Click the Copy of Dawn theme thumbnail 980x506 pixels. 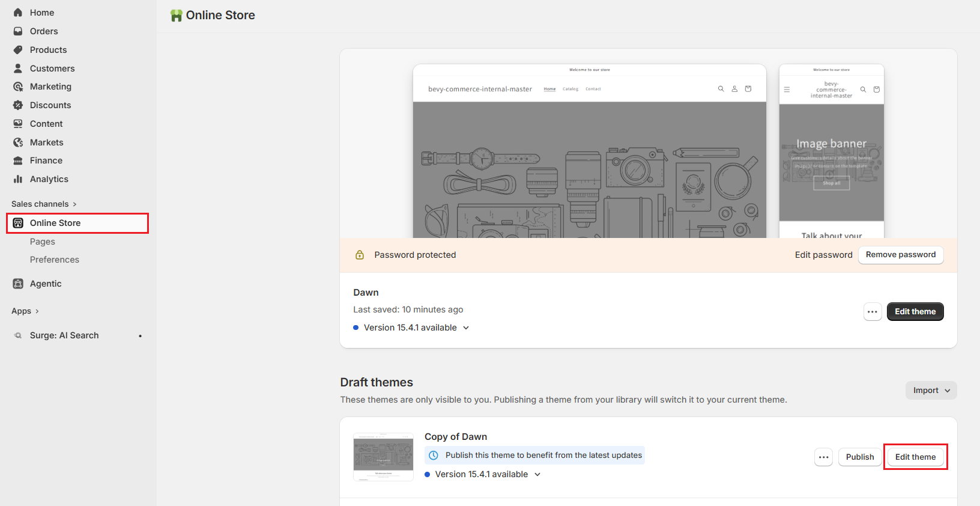[383, 457]
